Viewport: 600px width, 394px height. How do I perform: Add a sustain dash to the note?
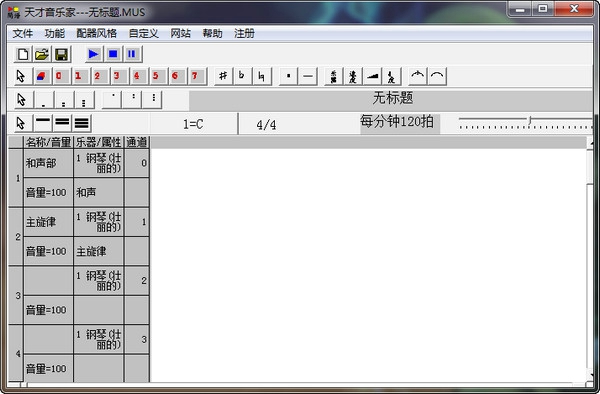[x=308, y=76]
